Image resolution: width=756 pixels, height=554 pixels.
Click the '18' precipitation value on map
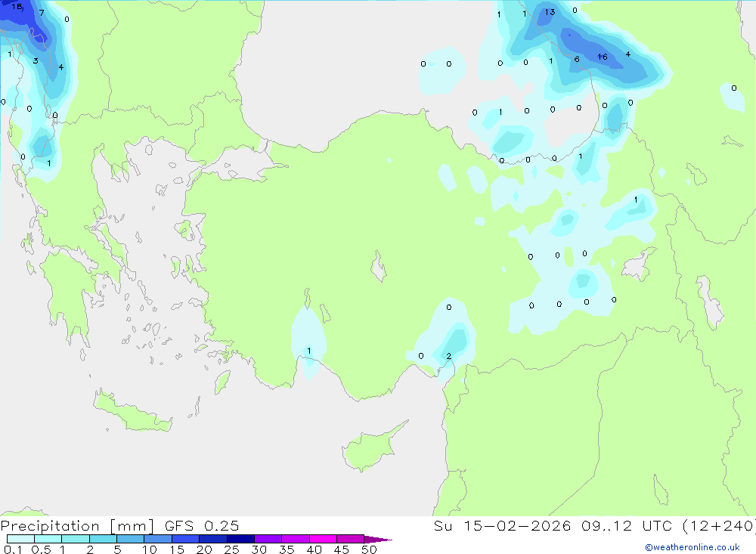(x=17, y=6)
